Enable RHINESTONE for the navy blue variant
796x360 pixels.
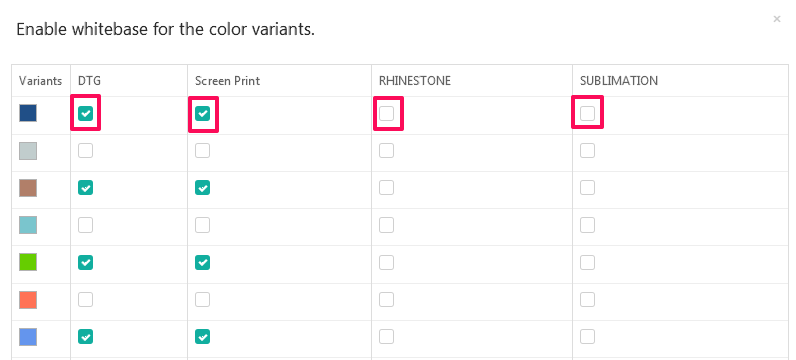386,113
